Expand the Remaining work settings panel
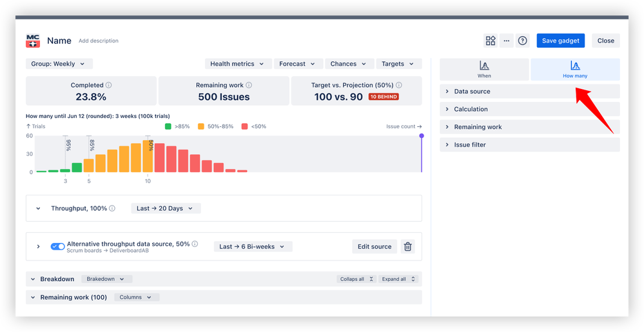644x332 pixels. coord(529,127)
